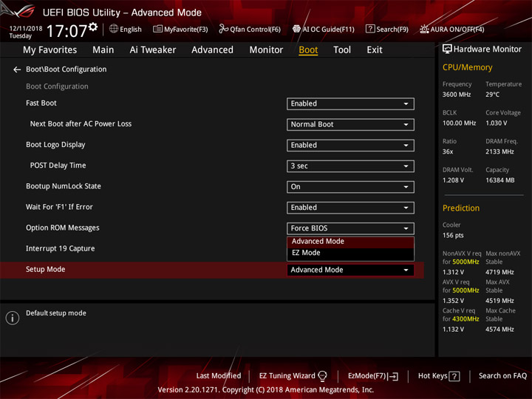Go to the Monitor tab
The width and height of the screenshot is (532, 399).
pyautogui.click(x=266, y=50)
